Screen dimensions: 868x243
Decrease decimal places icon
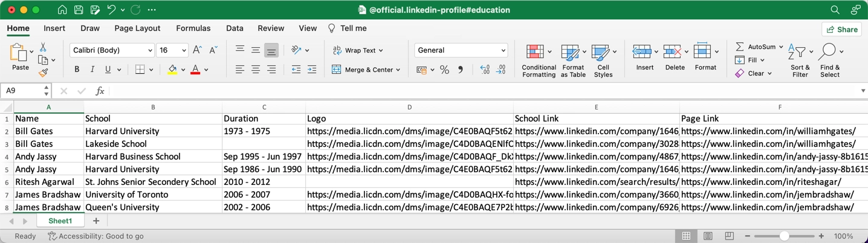click(501, 70)
